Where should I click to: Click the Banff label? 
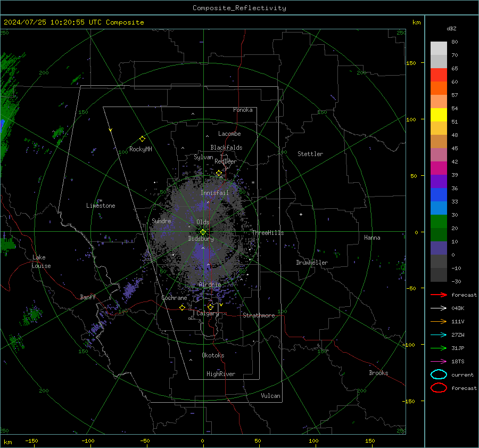(x=88, y=297)
